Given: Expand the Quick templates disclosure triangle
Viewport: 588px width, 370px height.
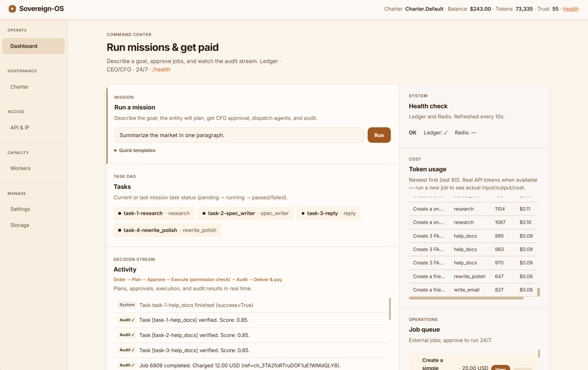Looking at the screenshot, I should click(116, 150).
